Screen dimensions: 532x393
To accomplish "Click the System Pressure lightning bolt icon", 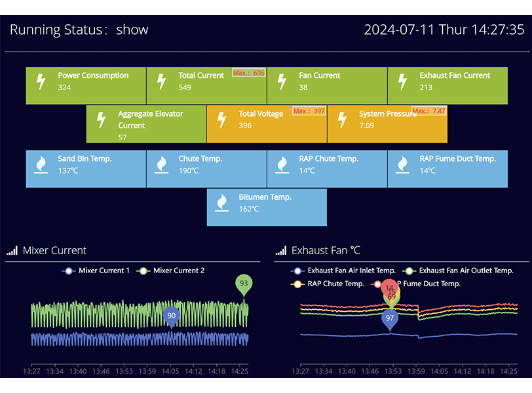I will tap(342, 120).
